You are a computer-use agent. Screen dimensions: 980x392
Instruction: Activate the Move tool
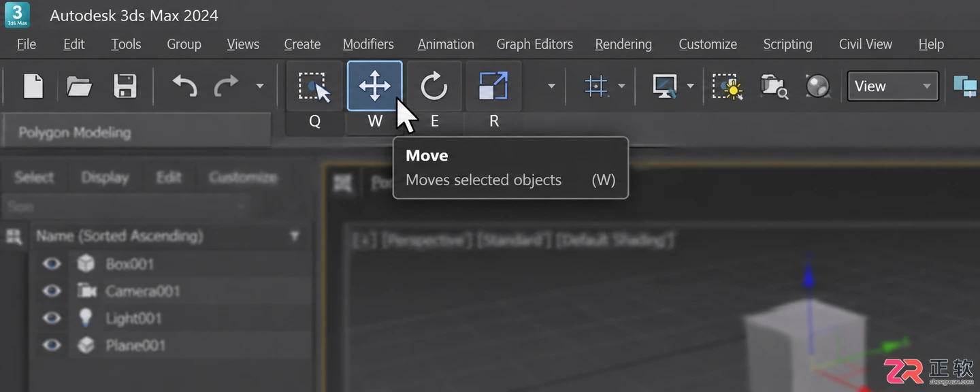[375, 86]
